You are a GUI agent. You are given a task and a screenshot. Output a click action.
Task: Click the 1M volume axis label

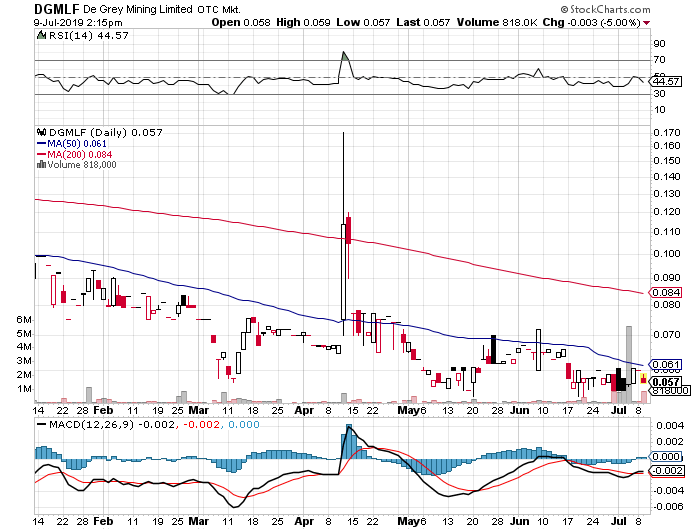24,389
